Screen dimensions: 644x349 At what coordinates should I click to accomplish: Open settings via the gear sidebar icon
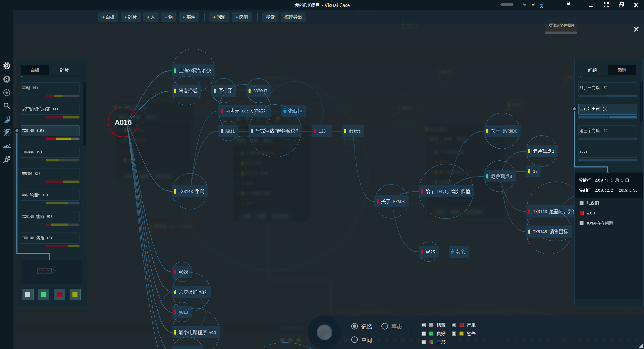coord(7,66)
